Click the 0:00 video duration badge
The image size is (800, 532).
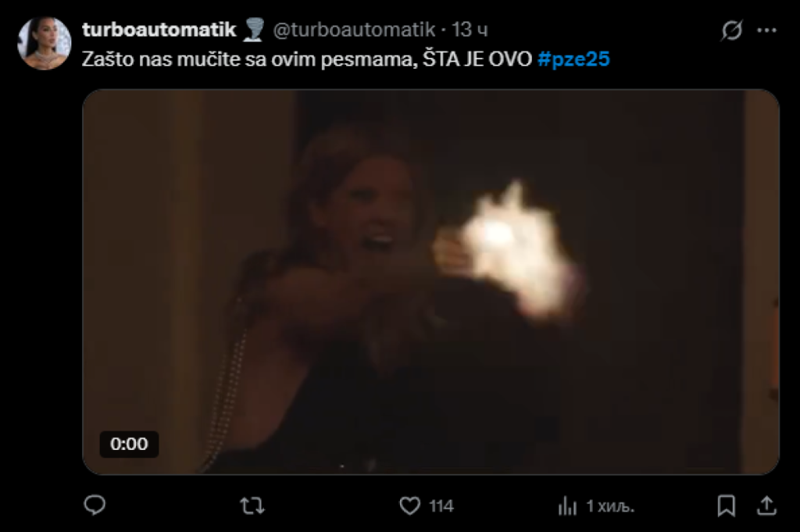point(129,444)
